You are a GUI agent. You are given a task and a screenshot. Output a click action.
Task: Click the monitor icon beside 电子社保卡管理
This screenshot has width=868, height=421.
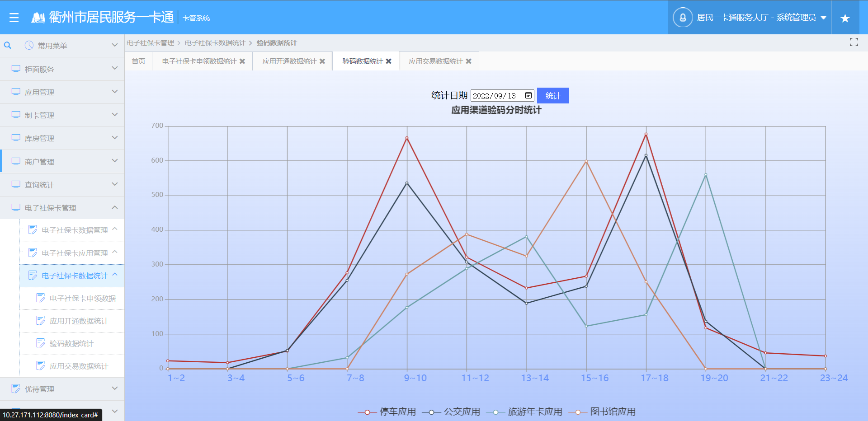[16, 207]
